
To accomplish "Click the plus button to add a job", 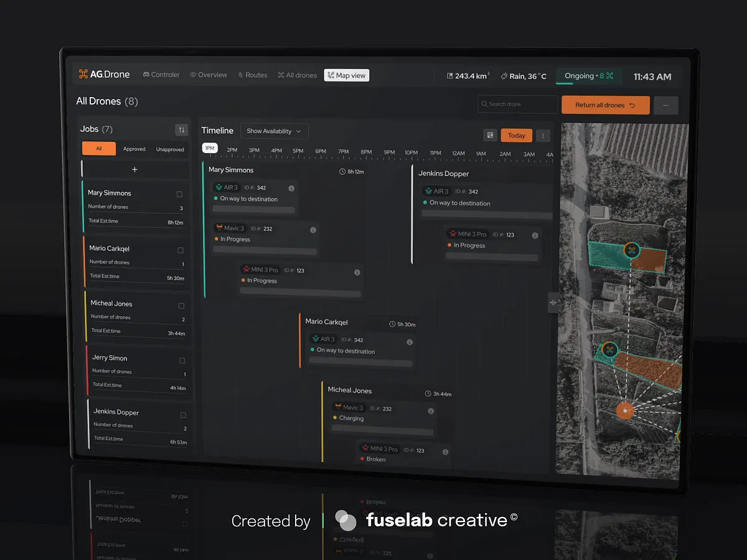I will (134, 169).
